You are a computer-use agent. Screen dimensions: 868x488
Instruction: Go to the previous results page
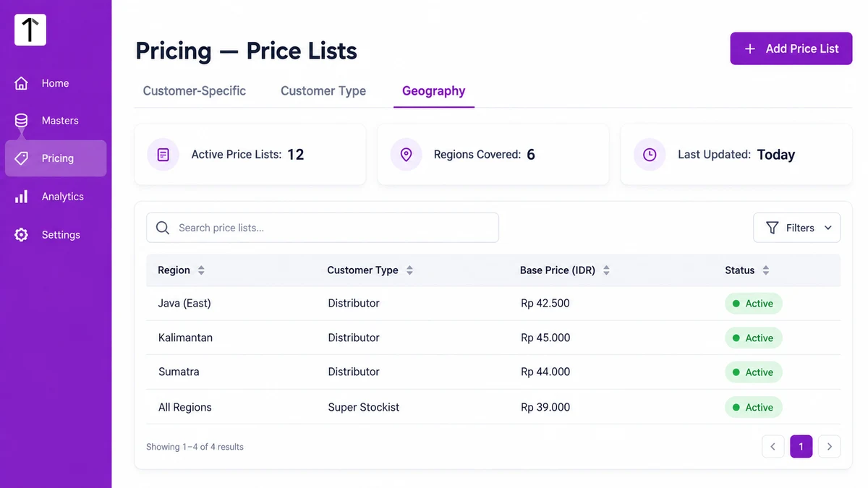click(773, 447)
